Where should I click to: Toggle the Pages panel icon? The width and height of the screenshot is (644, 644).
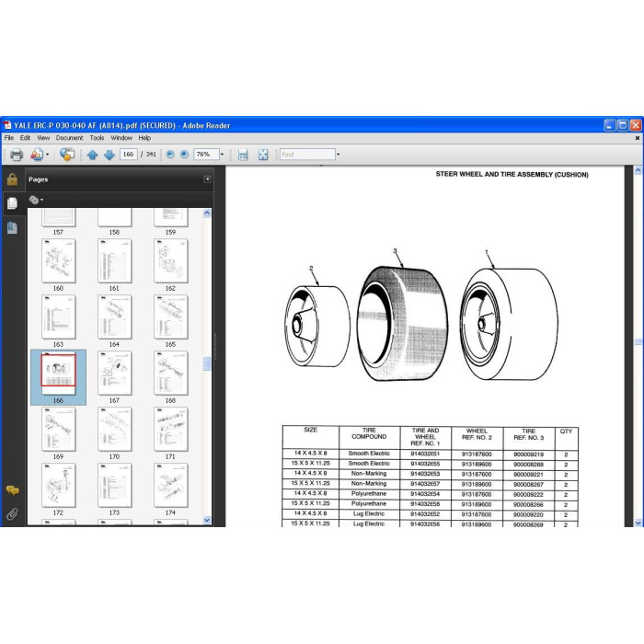click(12, 203)
